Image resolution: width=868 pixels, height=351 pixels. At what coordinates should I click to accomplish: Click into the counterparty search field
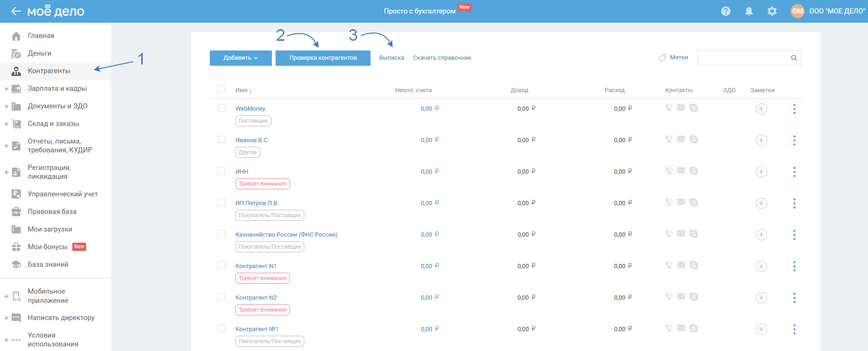tap(742, 58)
